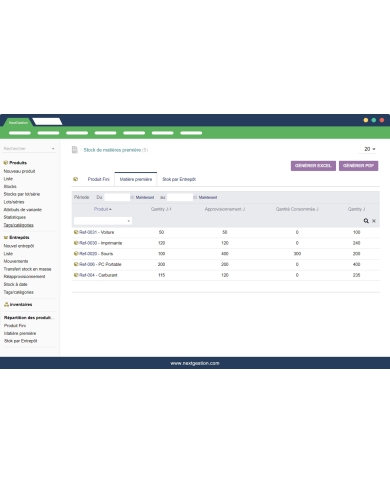Image resolution: width=390 pixels, height=484 pixels.
Task: Open the Rechercher dropdown in sidebar
Action: (29, 148)
